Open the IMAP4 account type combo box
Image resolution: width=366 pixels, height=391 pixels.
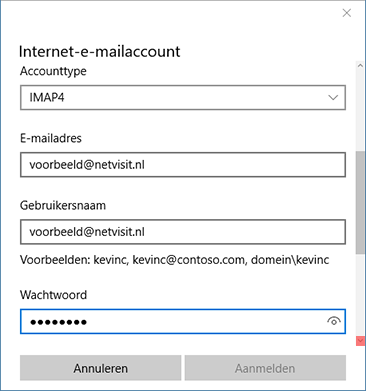(x=183, y=98)
